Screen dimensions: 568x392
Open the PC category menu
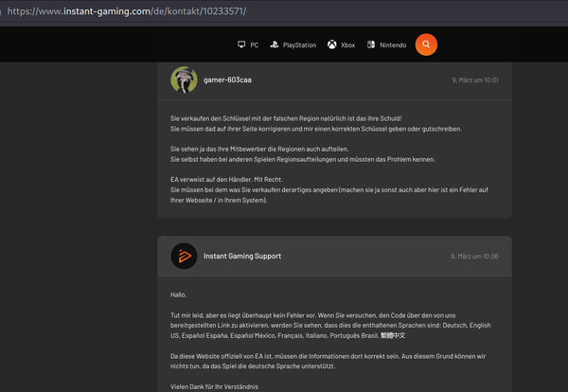pos(248,45)
